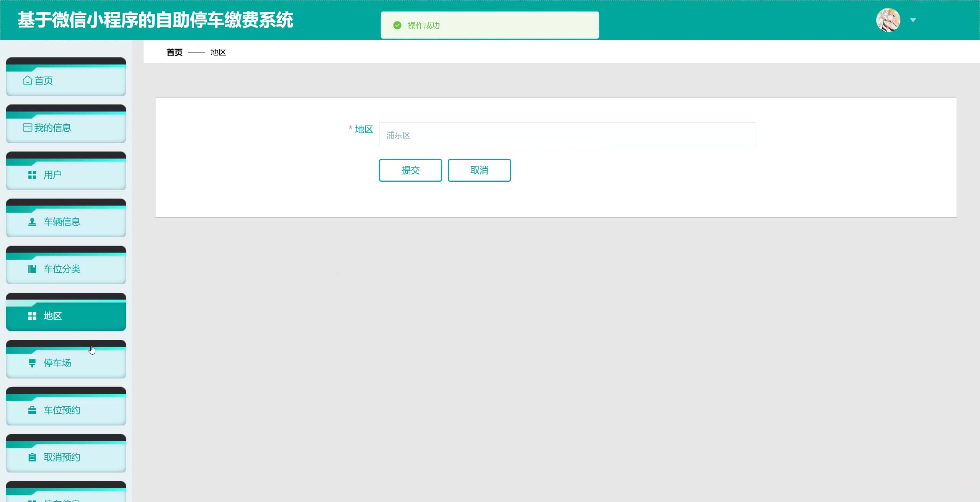Click the icon beside 停车场
Screen dimensions: 980x502
click(32, 363)
